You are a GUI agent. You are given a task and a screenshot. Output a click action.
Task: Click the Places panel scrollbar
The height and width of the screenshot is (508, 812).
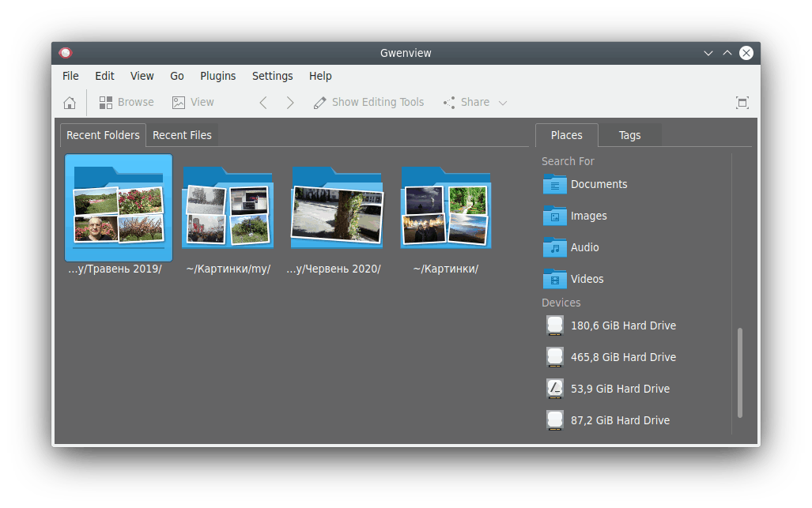[740, 372]
